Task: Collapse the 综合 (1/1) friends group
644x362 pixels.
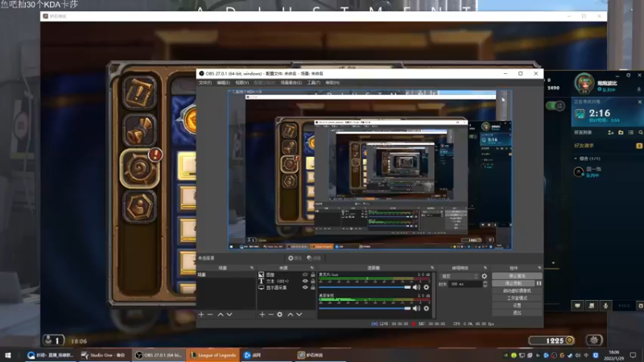Action: pyautogui.click(x=576, y=158)
